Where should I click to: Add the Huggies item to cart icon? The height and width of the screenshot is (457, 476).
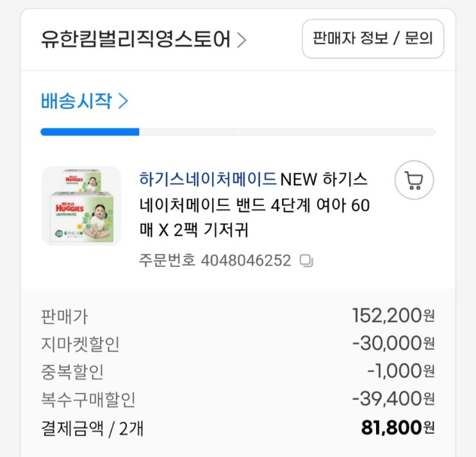click(414, 180)
